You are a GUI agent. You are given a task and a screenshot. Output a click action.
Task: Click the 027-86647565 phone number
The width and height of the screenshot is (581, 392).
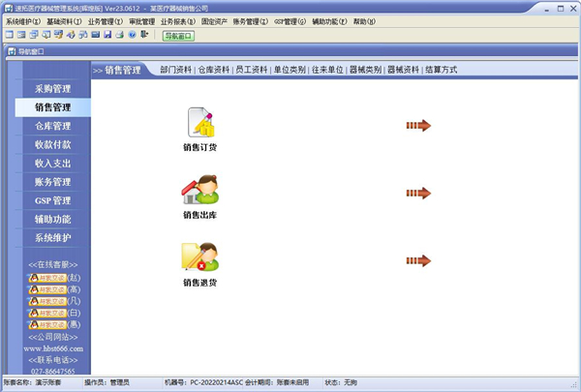click(x=53, y=371)
